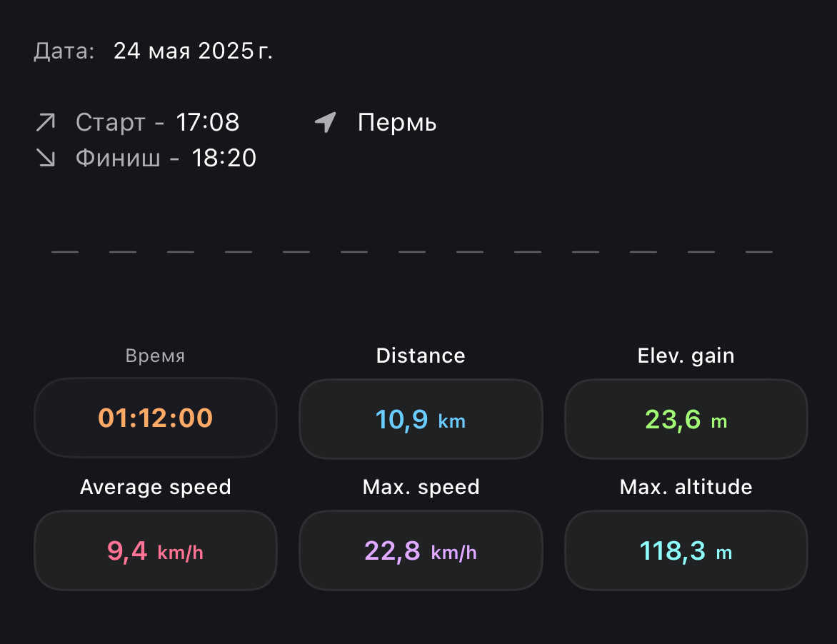
Task: Open the Elev. gain 23,6 m card
Action: [x=686, y=419]
